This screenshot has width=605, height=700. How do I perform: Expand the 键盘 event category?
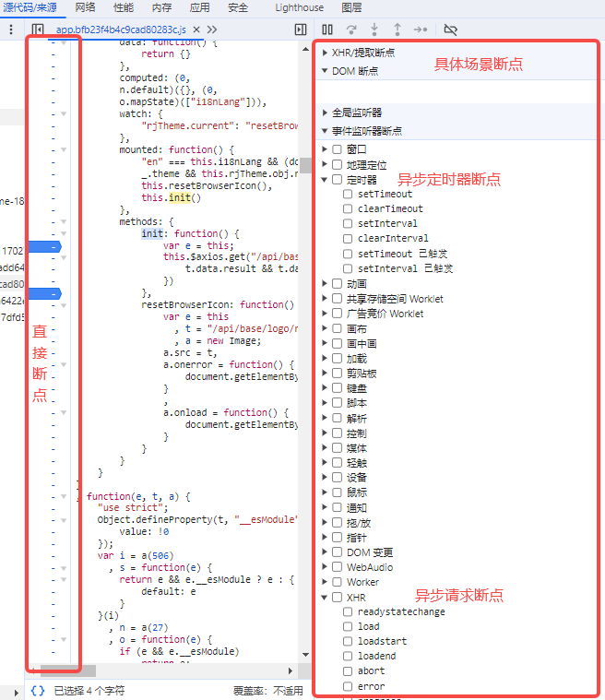(x=325, y=388)
